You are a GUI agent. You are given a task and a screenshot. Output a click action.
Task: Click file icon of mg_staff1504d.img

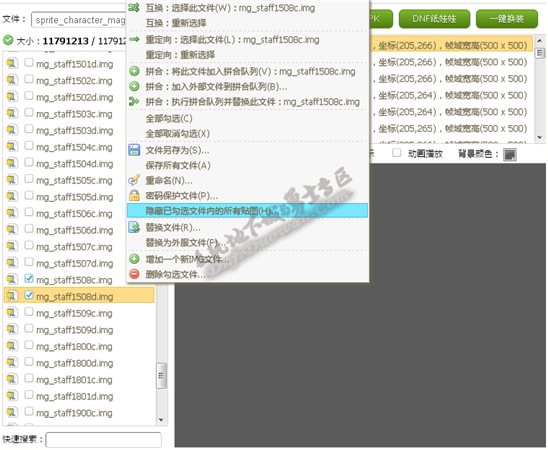[12, 163]
